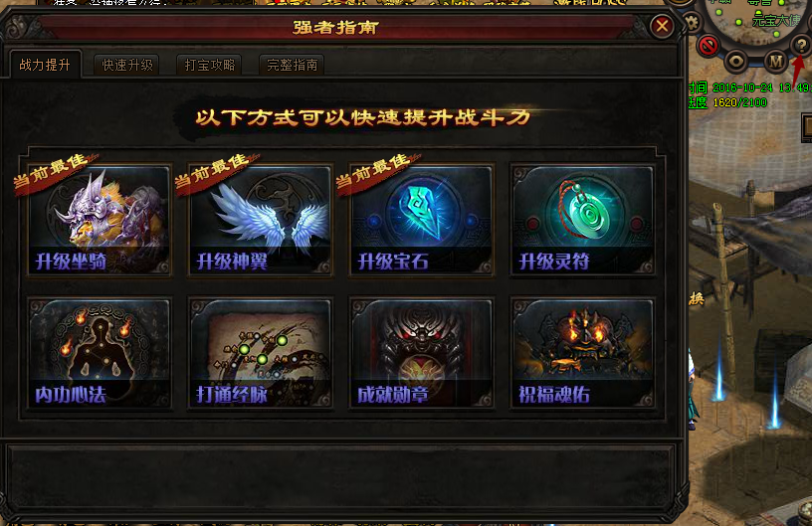Click the red prohibit icon by the minimap
Screen dimensions: 812x526
[708, 46]
